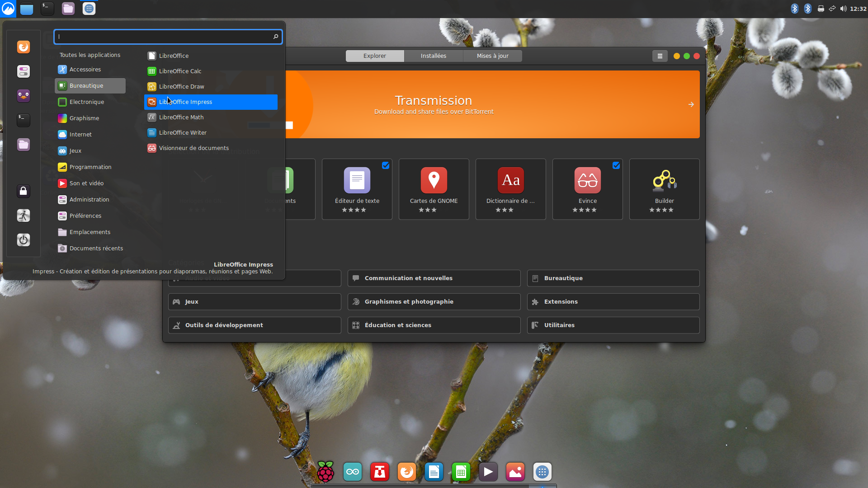Click the log out running-man icon
This screenshot has width=868, height=488.
(x=24, y=216)
